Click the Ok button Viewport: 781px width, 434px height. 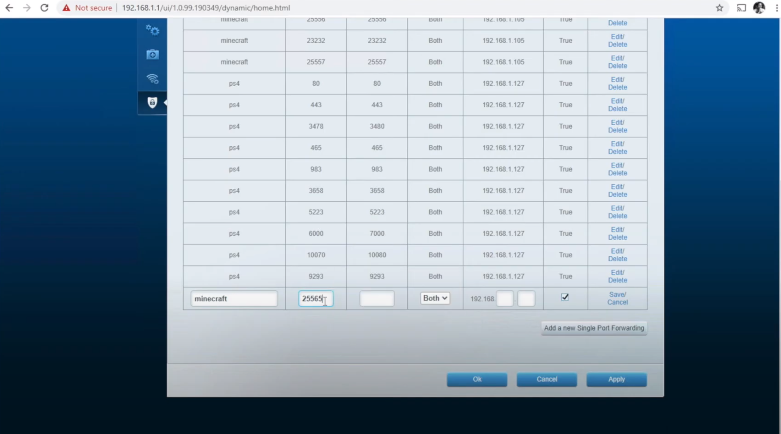pos(477,379)
